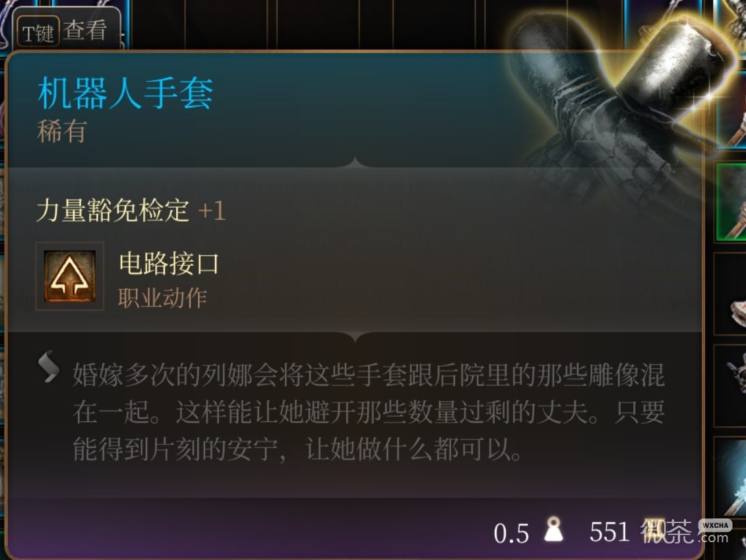Click the 力量豁免检定 +1 bonus line
Image resolution: width=746 pixels, height=560 pixels.
pos(131,210)
